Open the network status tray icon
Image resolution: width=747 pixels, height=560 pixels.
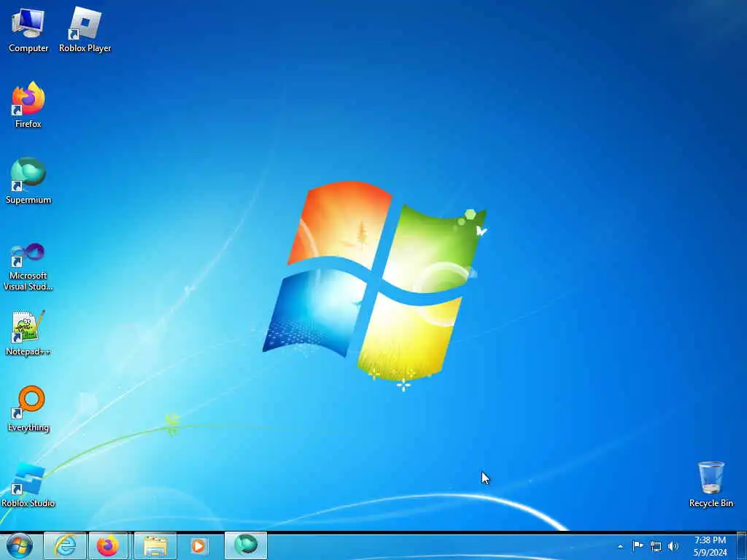coord(656,546)
